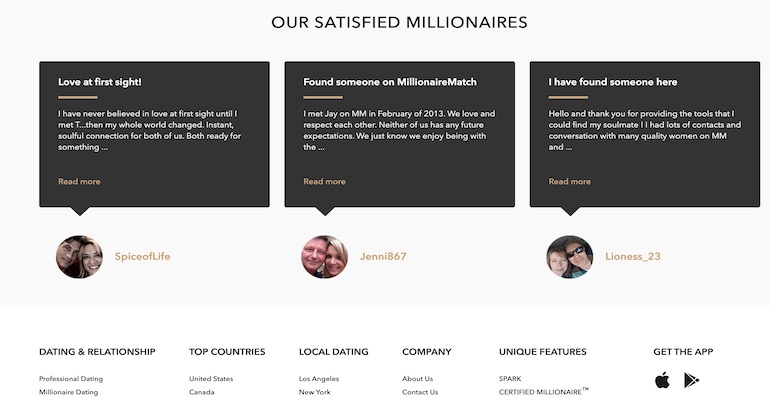Screen dimensions: 770x400
Task: Open Jenni867's profile photo
Action: pos(324,257)
